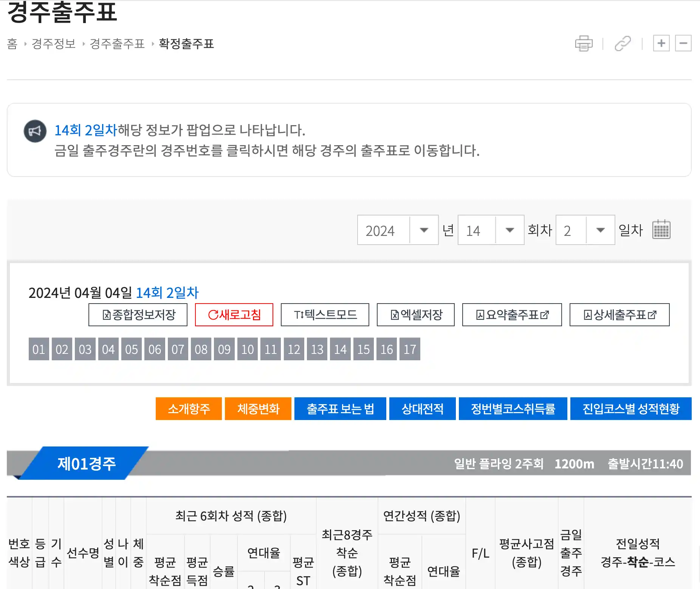Viewport: 700px width, 589px height.
Task: Click the 텍스트모드 text mode icon button
Action: tap(324, 315)
